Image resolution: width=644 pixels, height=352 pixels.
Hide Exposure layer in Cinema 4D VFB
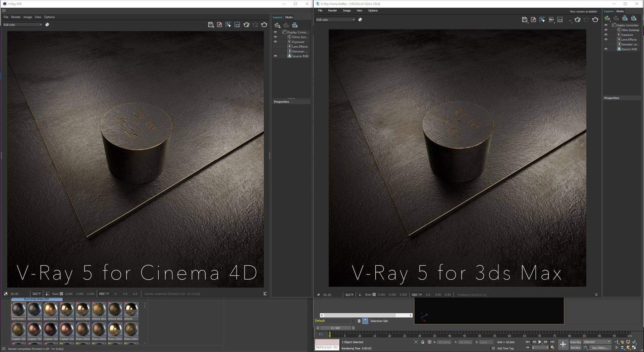click(x=275, y=42)
